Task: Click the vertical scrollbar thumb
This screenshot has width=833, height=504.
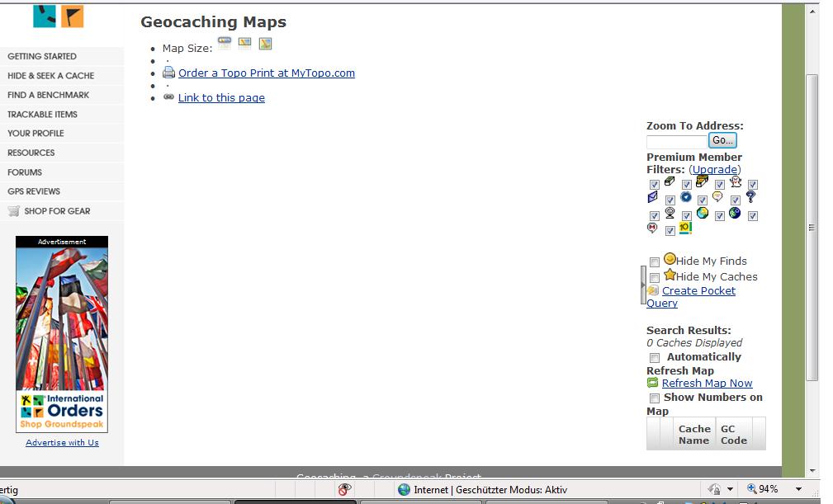Action: [x=812, y=227]
